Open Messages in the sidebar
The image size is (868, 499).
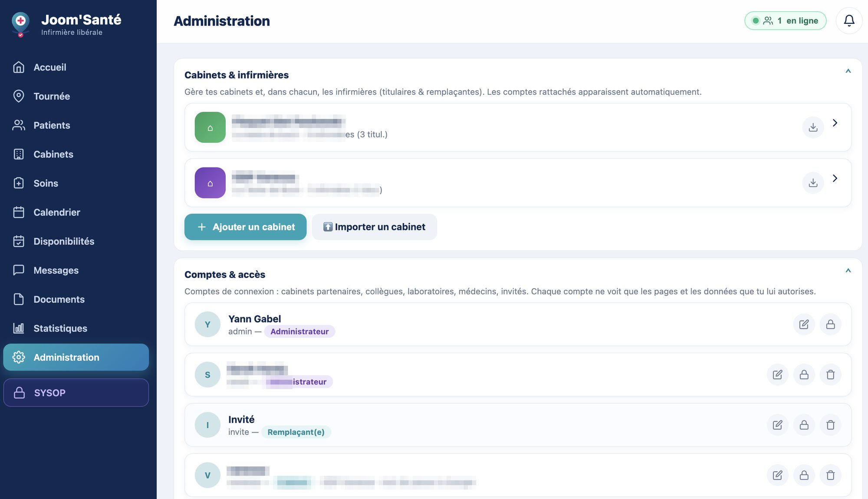click(x=76, y=271)
